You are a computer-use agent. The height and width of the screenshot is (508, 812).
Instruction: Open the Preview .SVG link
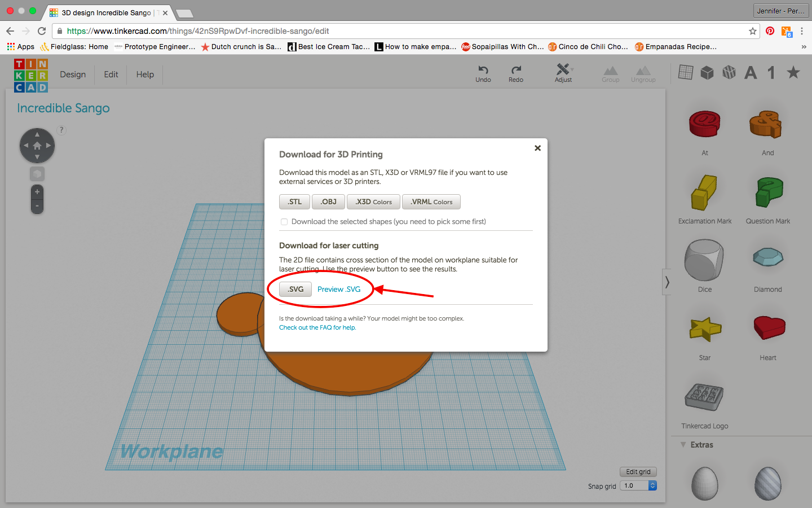(339, 290)
